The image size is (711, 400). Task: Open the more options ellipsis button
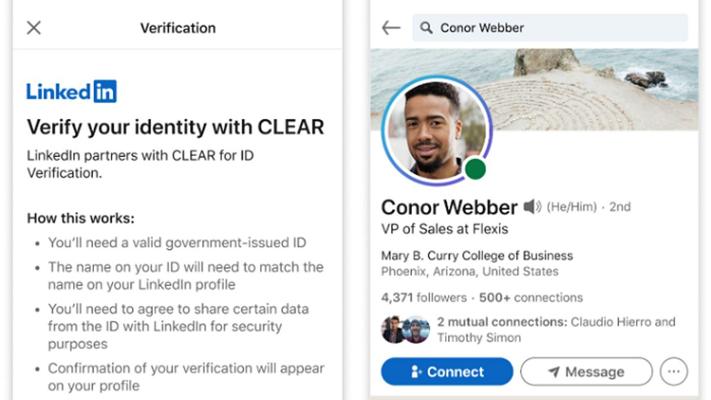point(674,372)
